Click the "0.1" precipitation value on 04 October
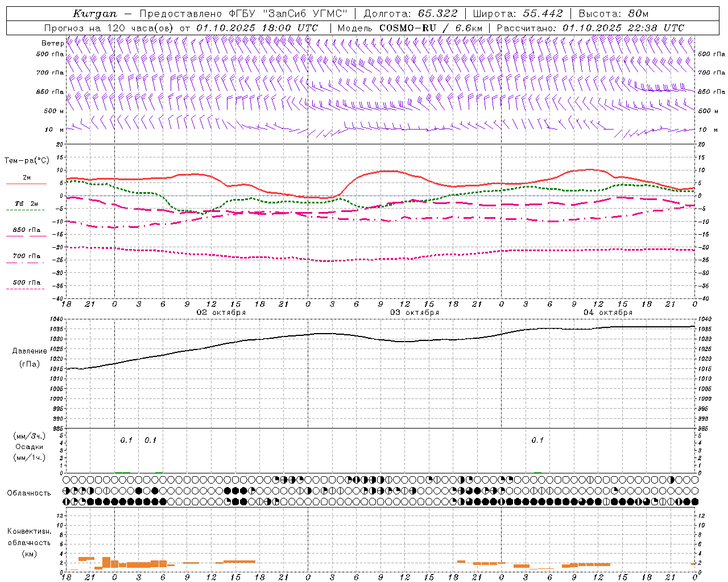Viewport: 728px width, 582px height. pyautogui.click(x=537, y=440)
